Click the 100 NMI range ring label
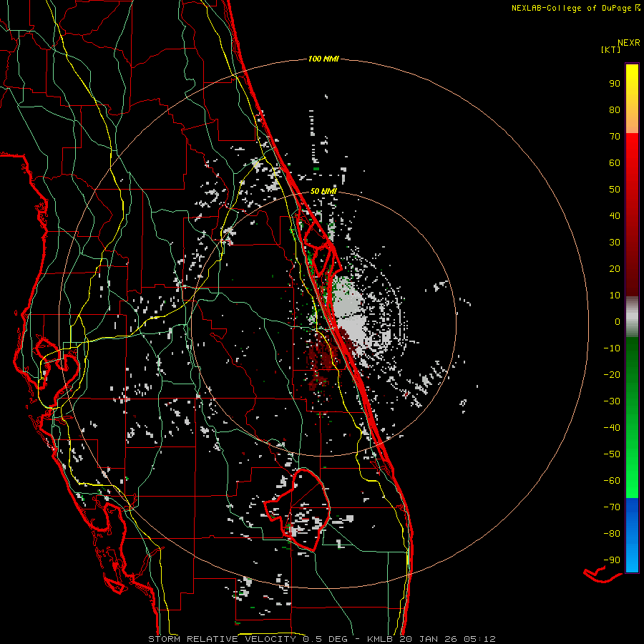Image resolution: width=644 pixels, height=644 pixels. tap(323, 59)
